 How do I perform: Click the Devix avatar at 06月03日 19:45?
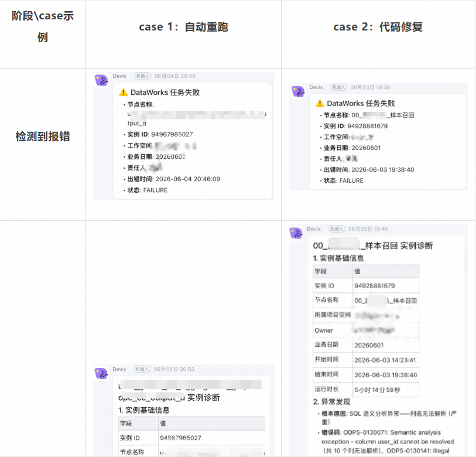(296, 233)
